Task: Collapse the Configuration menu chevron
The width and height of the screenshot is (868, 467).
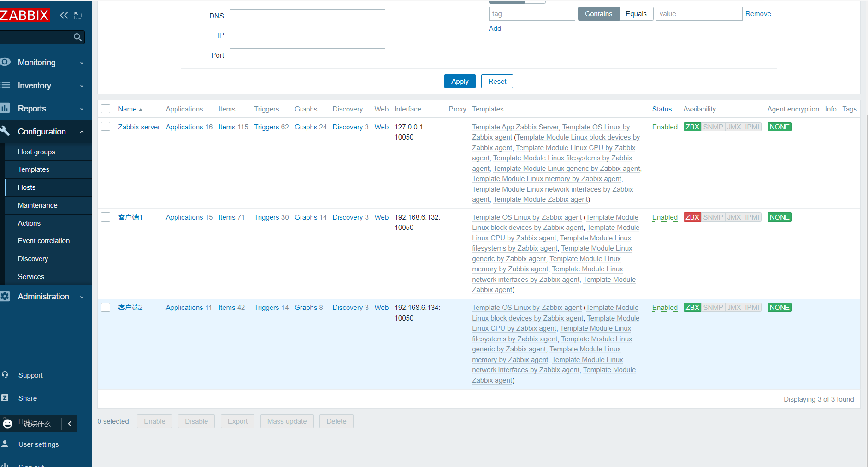Action: 82,132
